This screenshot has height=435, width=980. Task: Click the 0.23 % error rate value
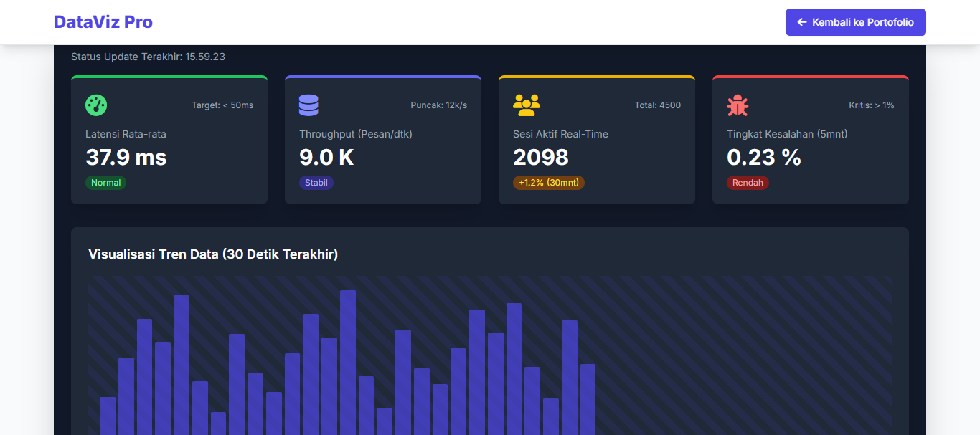764,157
